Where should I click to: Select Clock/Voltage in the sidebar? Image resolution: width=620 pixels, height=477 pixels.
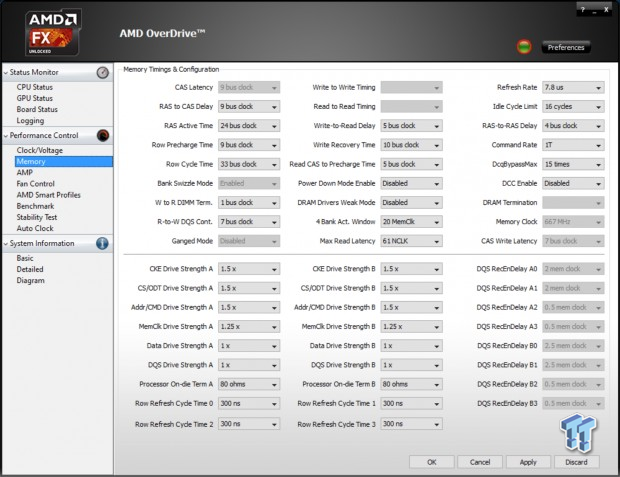point(40,150)
